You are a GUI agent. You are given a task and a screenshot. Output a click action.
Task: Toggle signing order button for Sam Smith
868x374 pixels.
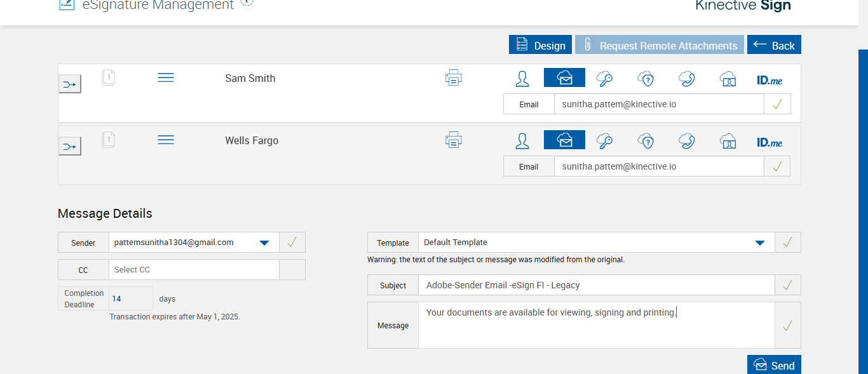tap(70, 84)
